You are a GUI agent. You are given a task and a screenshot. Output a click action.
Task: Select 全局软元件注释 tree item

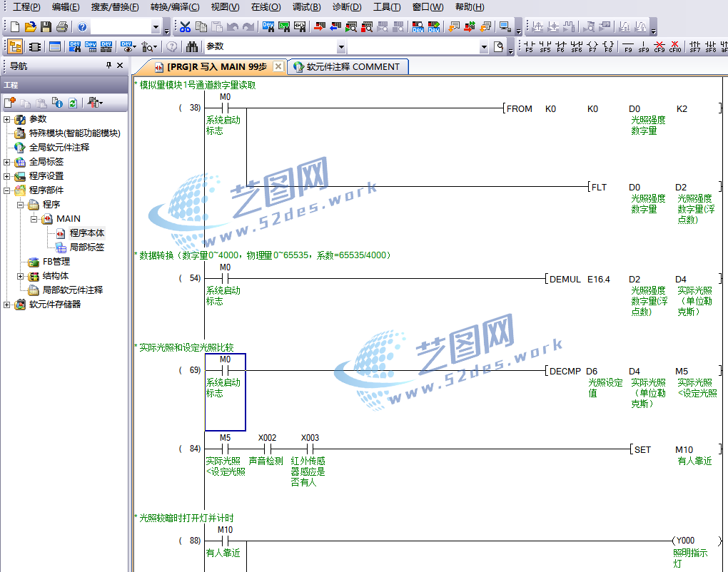click(x=59, y=148)
